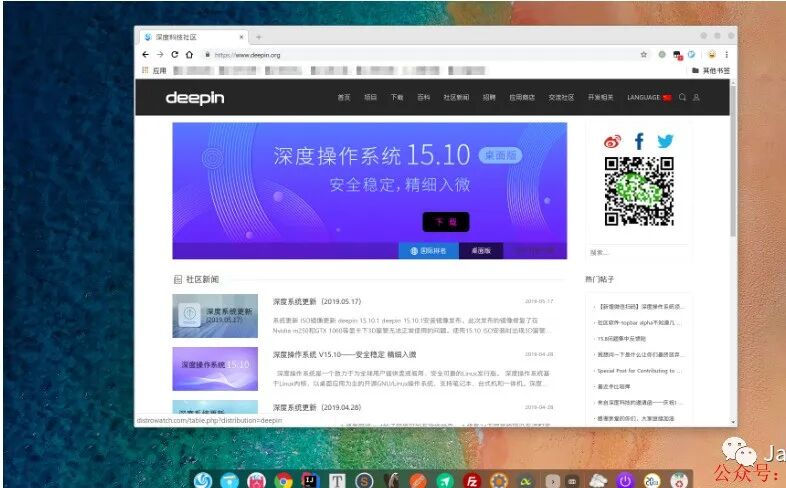Open 其他书签 bookmarks folder
This screenshot has height=488, width=786.
[711, 71]
